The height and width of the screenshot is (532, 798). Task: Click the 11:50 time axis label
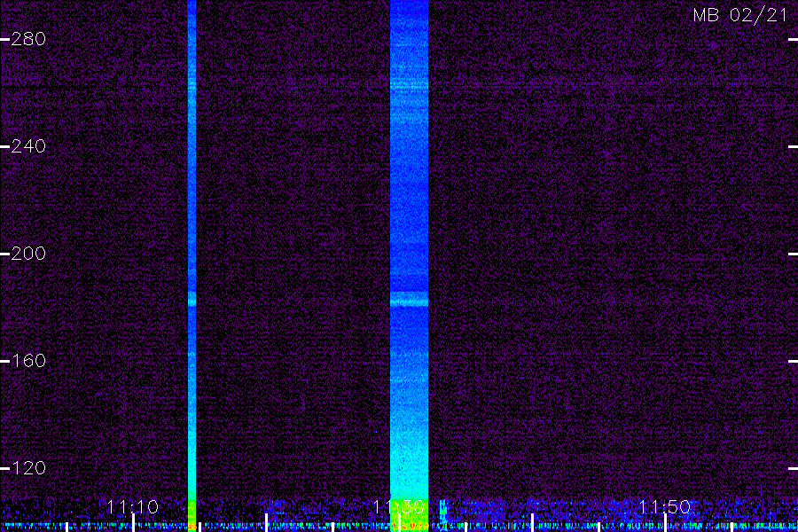pyautogui.click(x=665, y=507)
